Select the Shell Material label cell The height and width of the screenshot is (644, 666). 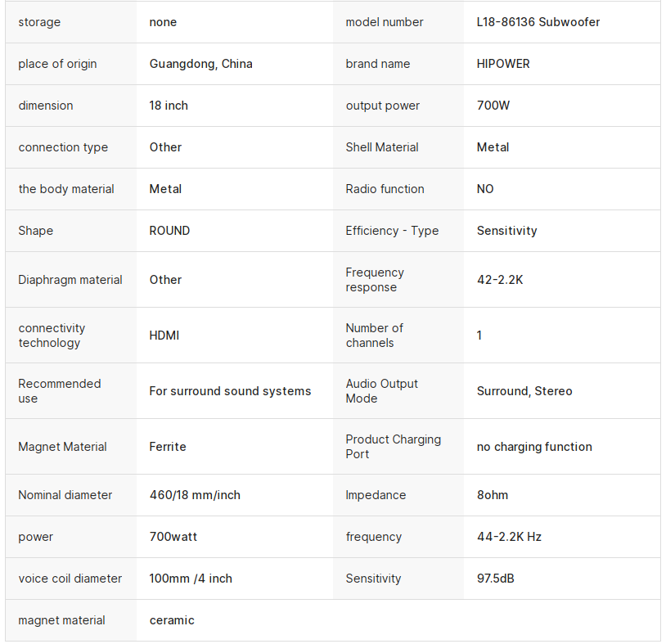point(381,147)
